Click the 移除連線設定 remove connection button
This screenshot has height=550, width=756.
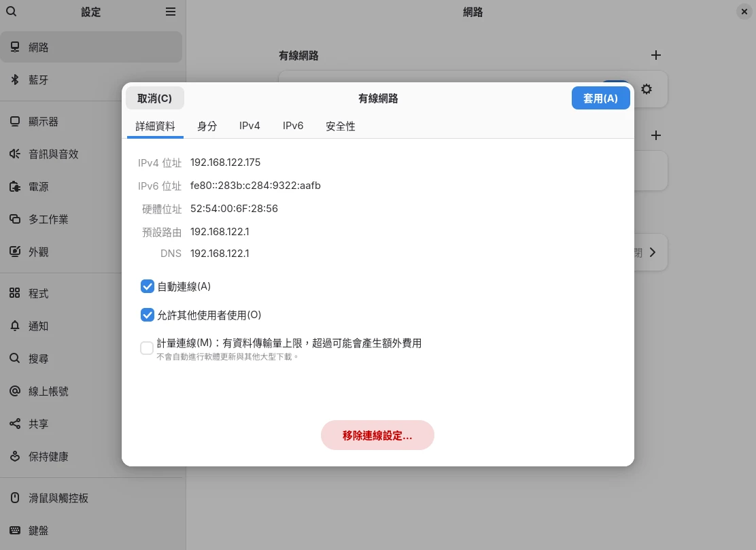(377, 435)
